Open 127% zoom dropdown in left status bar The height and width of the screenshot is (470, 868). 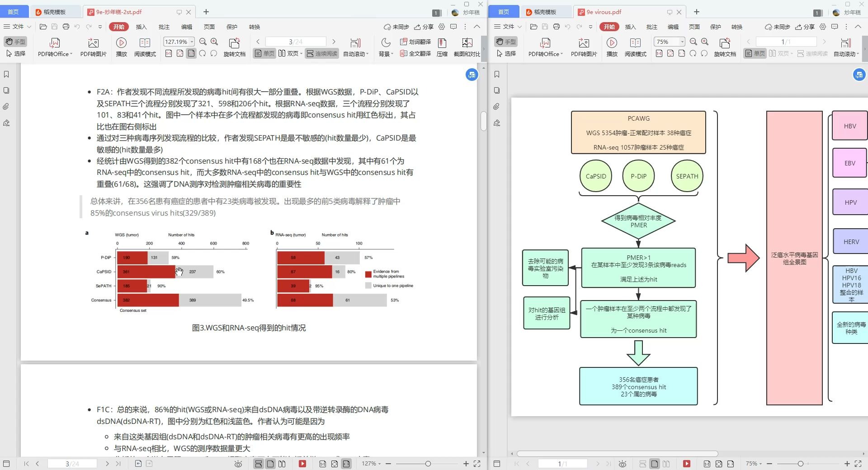point(371,464)
